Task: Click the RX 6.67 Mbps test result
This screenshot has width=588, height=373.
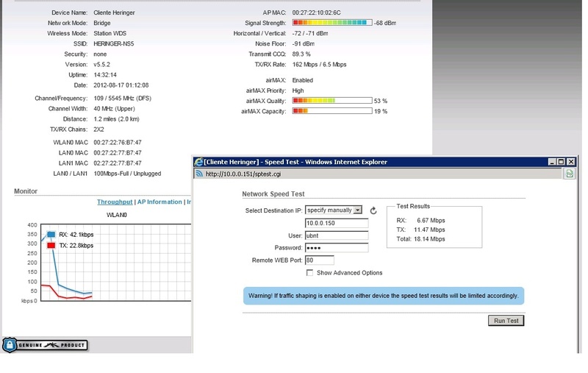Action: (x=420, y=221)
